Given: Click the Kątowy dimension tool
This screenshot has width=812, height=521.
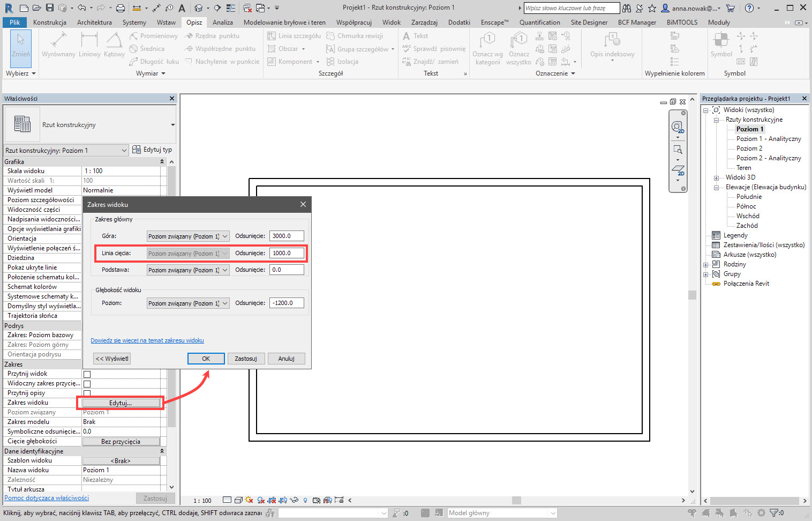Looking at the screenshot, I should tap(114, 44).
